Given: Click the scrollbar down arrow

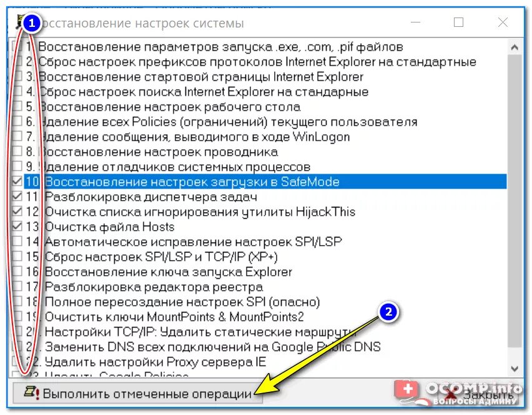Looking at the screenshot, I should tap(515, 369).
